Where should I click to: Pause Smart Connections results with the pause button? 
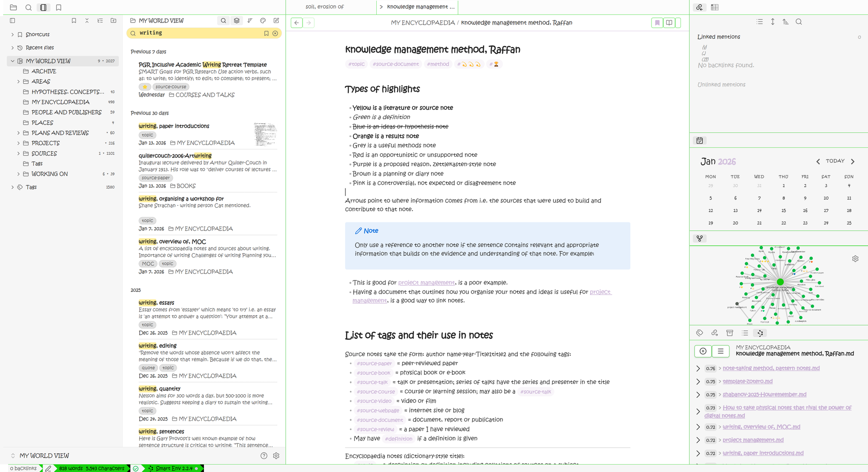click(x=703, y=351)
